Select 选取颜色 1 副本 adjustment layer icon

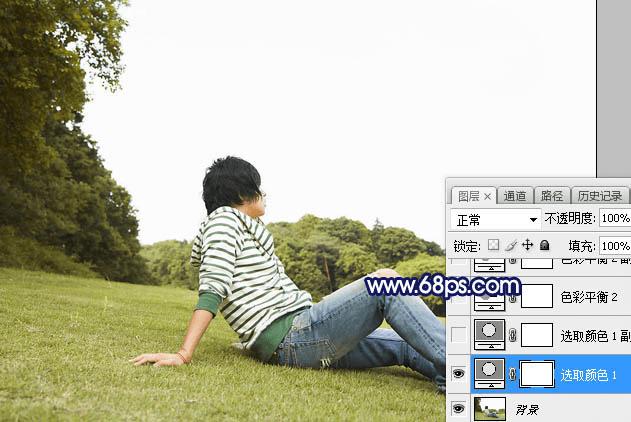[489, 335]
